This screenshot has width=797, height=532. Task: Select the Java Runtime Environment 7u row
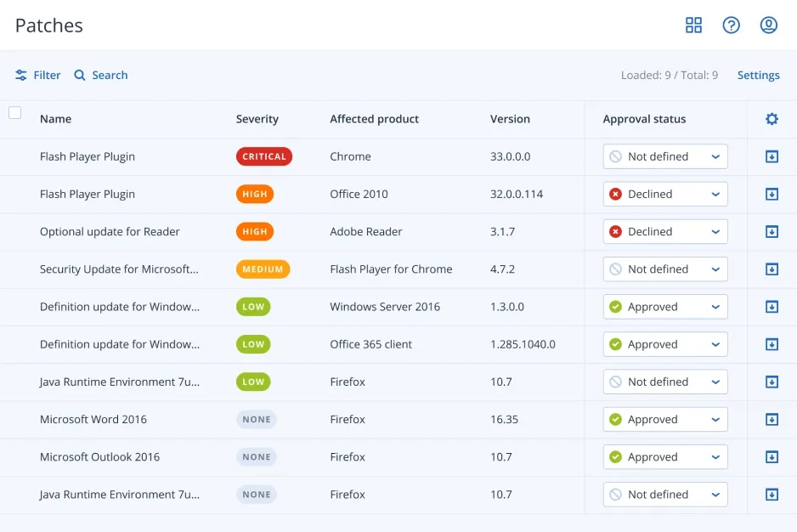pos(122,382)
